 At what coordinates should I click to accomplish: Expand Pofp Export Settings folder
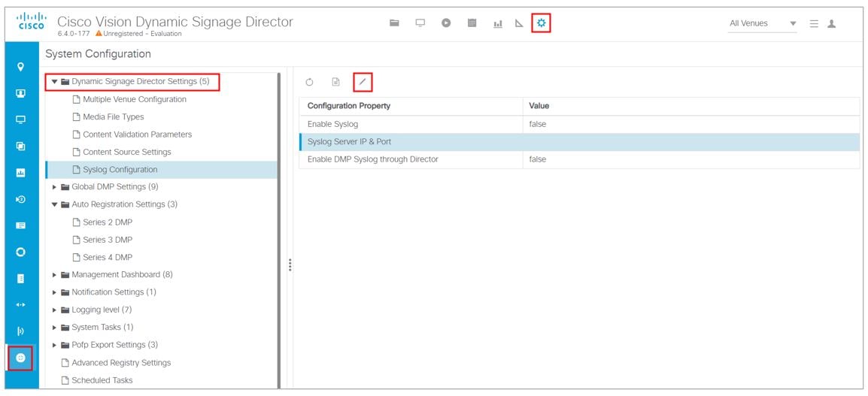click(x=54, y=345)
